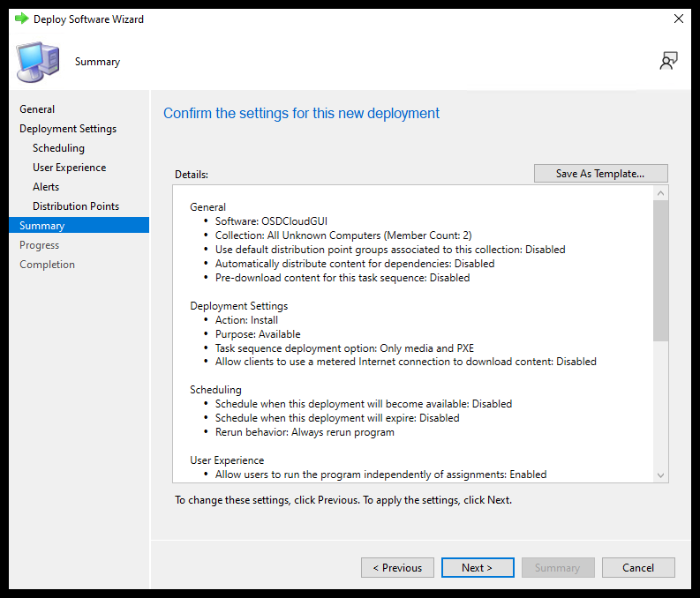Screen dimensions: 700x598
Task: Select the highlighted Summary step
Action: [42, 226]
